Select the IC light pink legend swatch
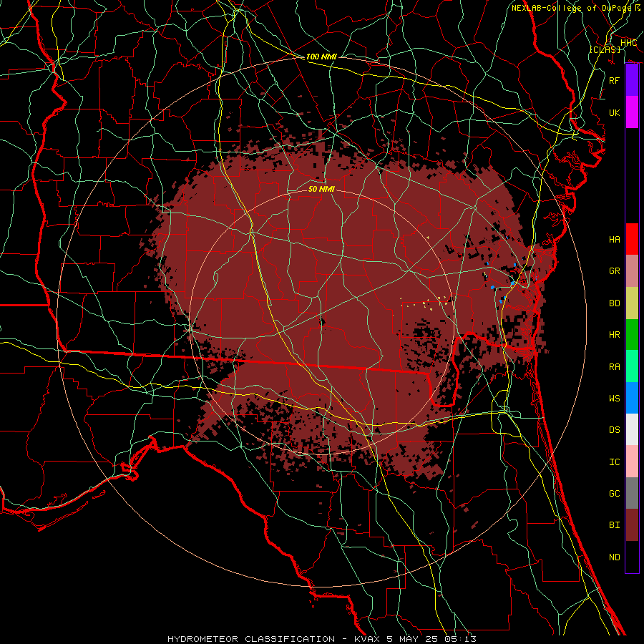 pyautogui.click(x=632, y=462)
